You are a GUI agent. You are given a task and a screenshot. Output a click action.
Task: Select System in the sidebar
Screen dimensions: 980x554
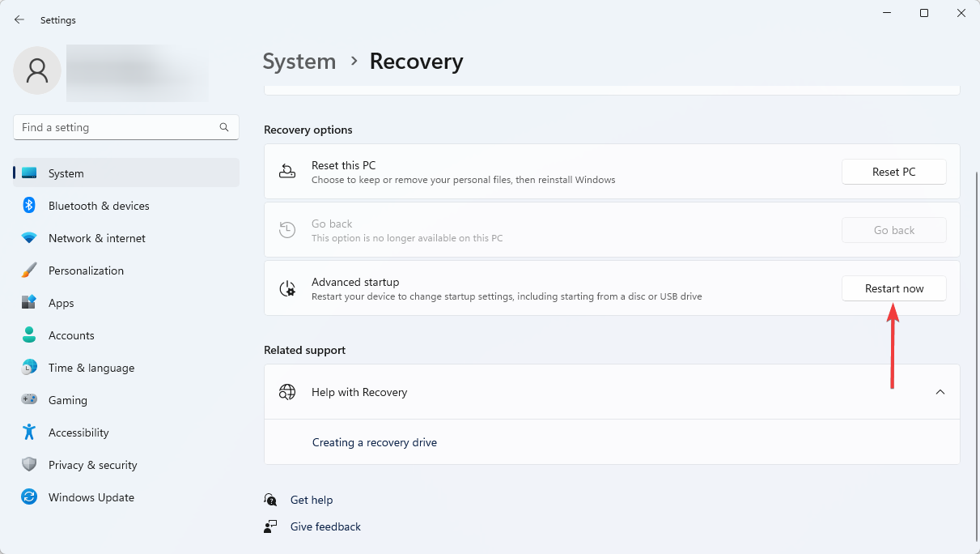click(x=126, y=173)
